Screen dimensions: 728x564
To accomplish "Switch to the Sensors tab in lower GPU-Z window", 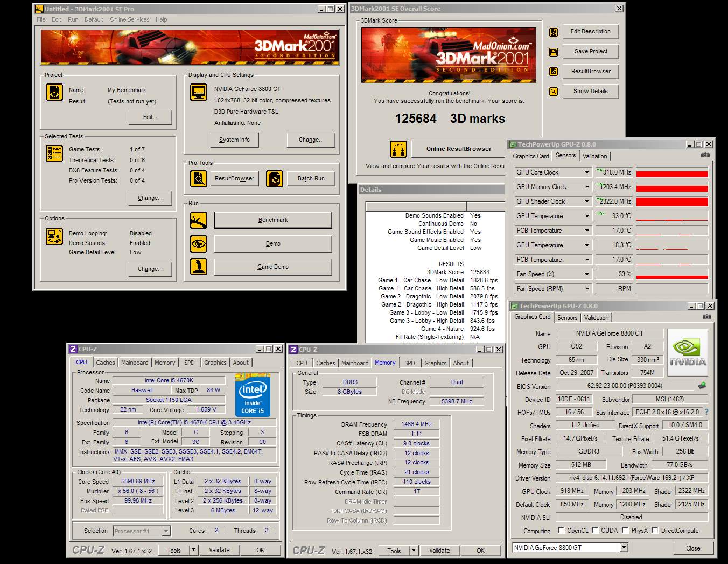I will [568, 318].
